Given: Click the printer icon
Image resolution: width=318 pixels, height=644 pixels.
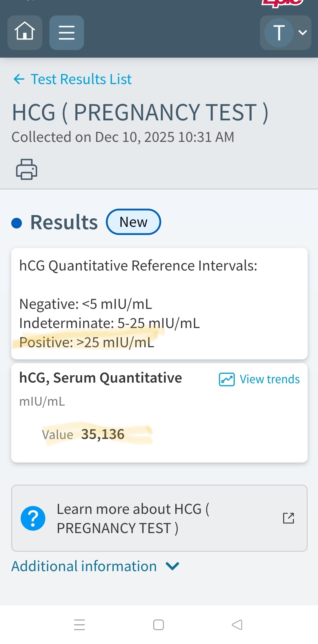Looking at the screenshot, I should coord(27,169).
